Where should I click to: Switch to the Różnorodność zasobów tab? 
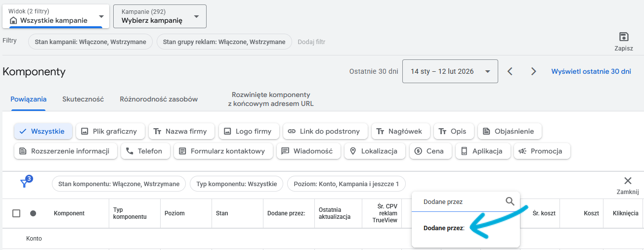(159, 99)
